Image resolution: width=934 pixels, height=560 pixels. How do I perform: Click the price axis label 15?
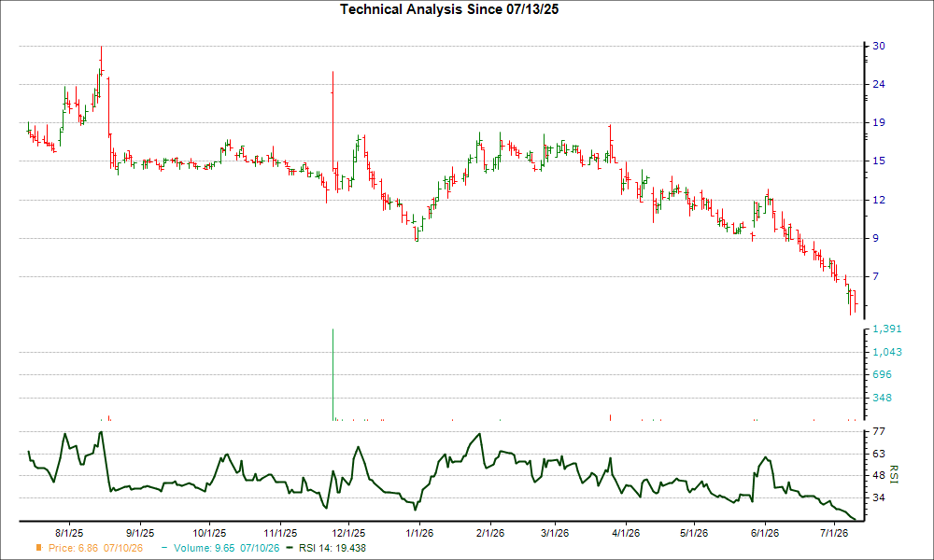(879, 161)
